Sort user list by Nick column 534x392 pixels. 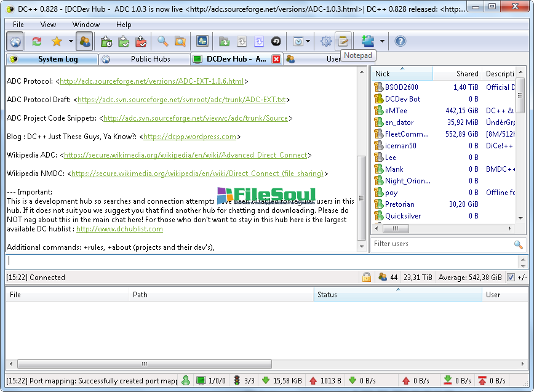click(402, 74)
